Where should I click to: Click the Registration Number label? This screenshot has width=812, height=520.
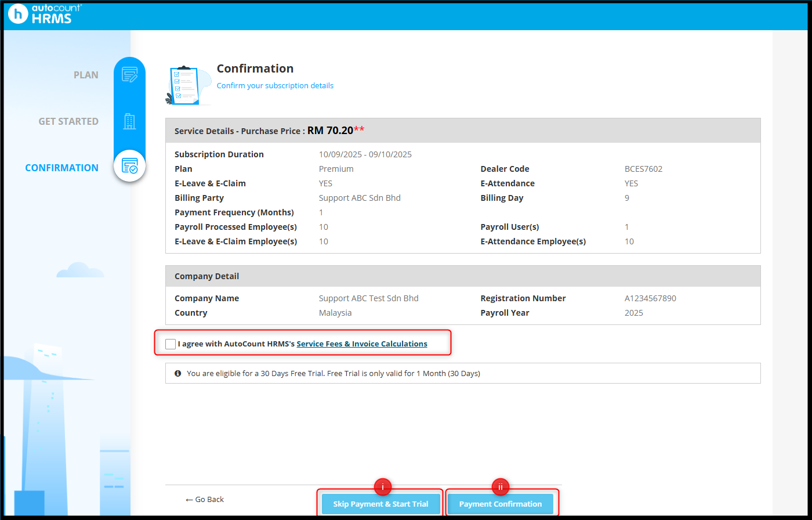pos(523,298)
